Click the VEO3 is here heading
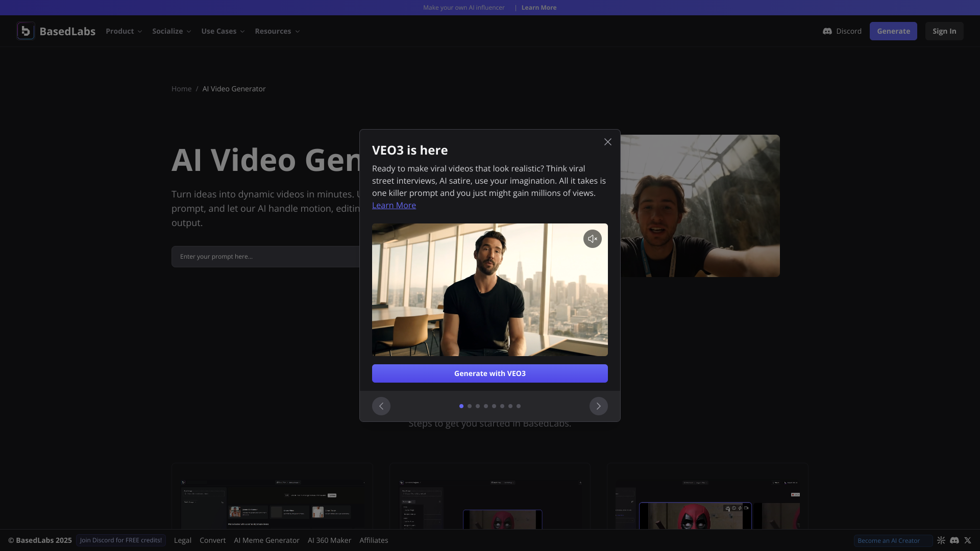 410,150
